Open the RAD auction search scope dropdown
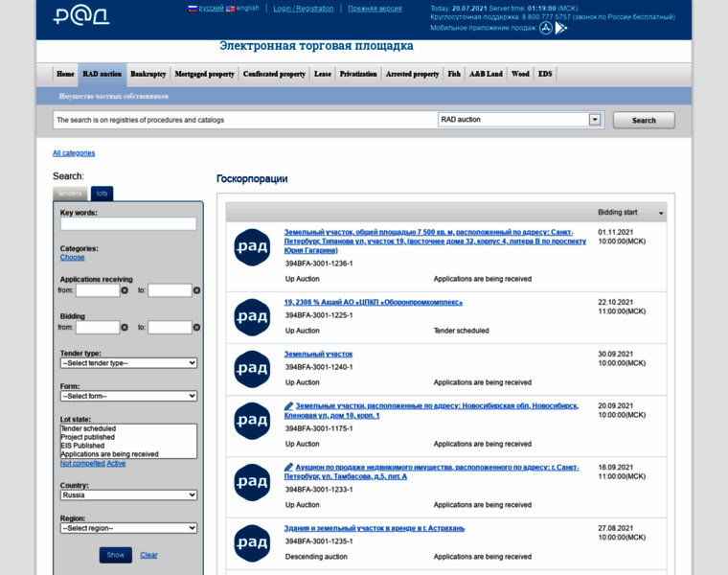The width and height of the screenshot is (728, 575). tap(594, 120)
